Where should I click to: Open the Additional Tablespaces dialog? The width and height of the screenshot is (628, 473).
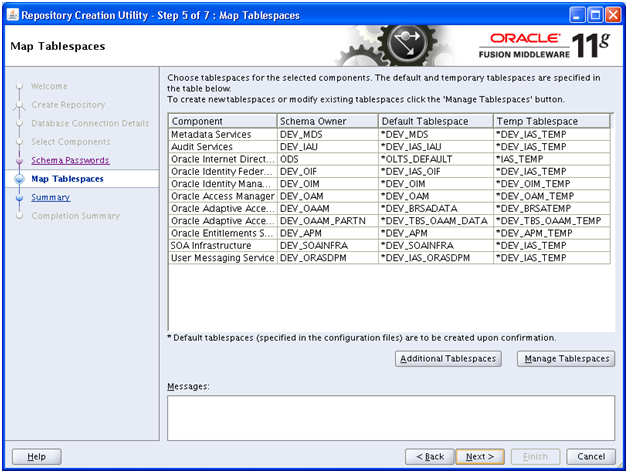[x=448, y=358]
